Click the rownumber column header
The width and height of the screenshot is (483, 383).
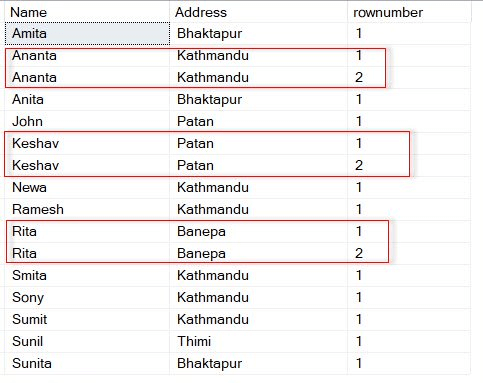coord(409,12)
